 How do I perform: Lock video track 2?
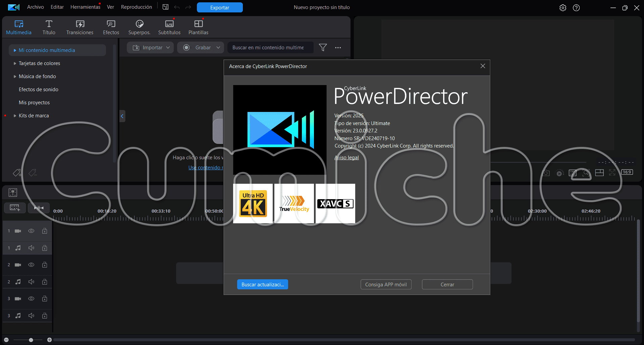(45, 265)
